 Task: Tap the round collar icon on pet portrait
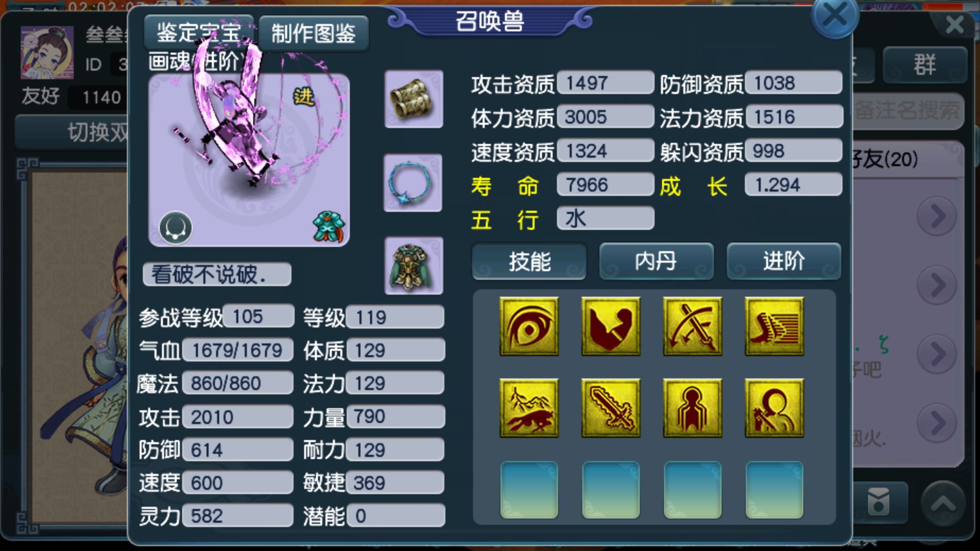(175, 228)
